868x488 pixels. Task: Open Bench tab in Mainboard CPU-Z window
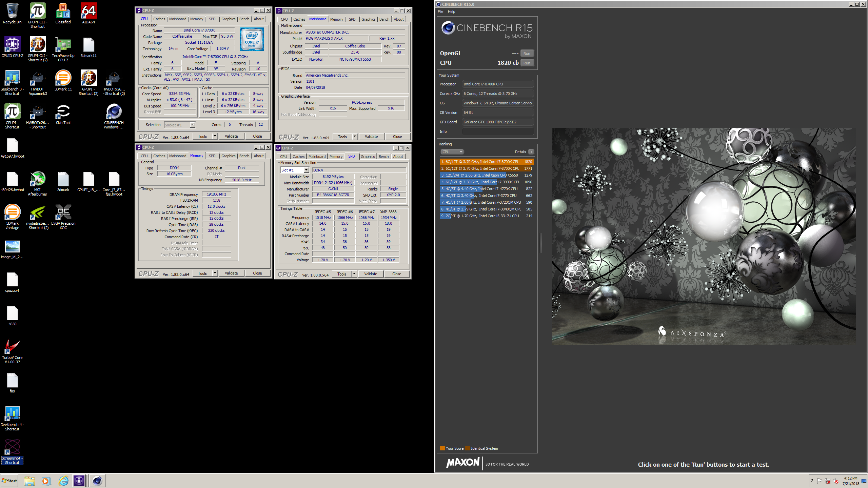pyautogui.click(x=384, y=19)
